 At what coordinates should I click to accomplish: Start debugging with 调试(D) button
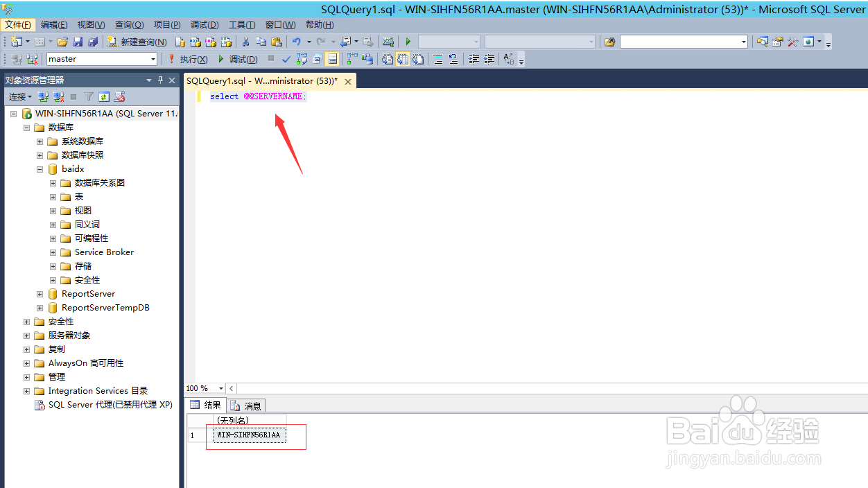click(238, 59)
